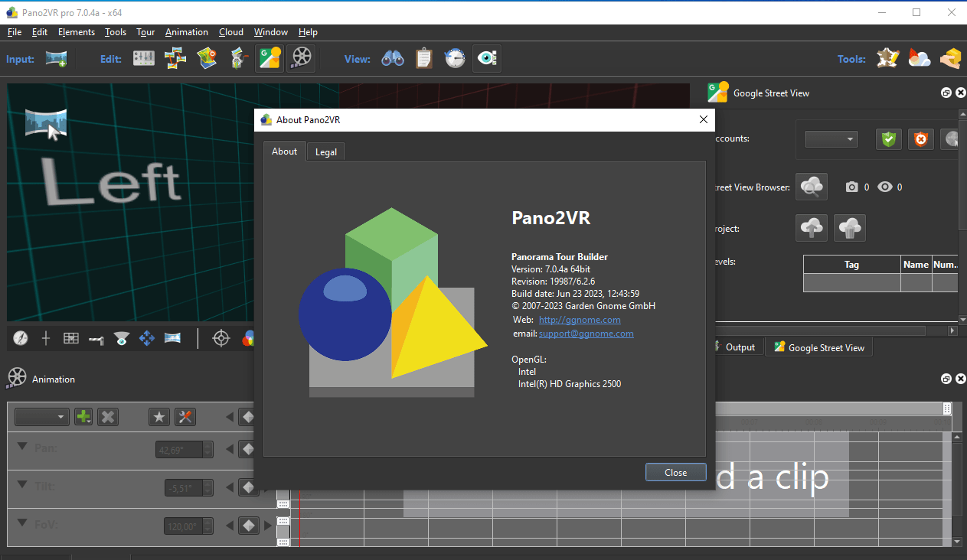Toggle Google Street View toolbar button
The height and width of the screenshot is (560, 967).
270,58
